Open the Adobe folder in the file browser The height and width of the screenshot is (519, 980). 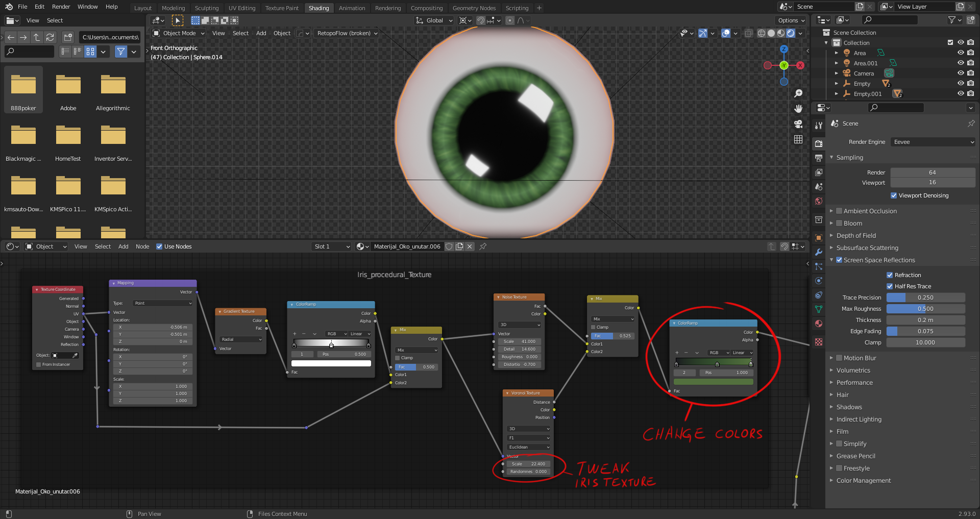coord(68,89)
